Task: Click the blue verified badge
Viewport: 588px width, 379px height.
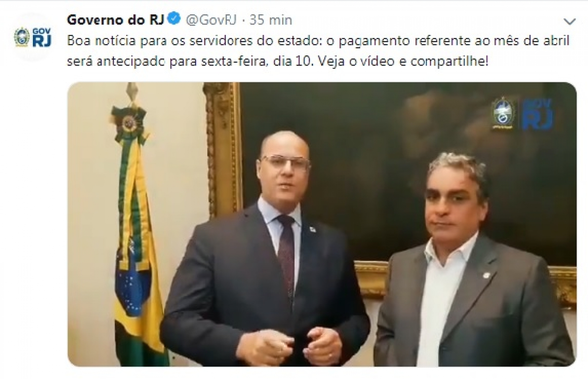Action: [x=175, y=20]
